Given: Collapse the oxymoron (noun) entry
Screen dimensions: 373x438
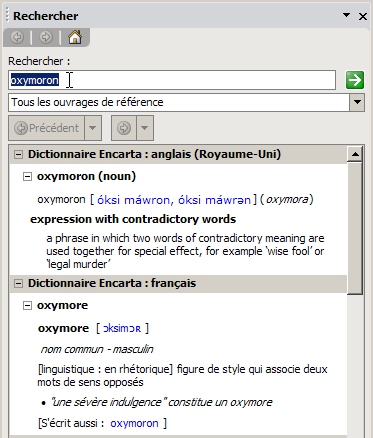Looking at the screenshot, I should 27,176.
